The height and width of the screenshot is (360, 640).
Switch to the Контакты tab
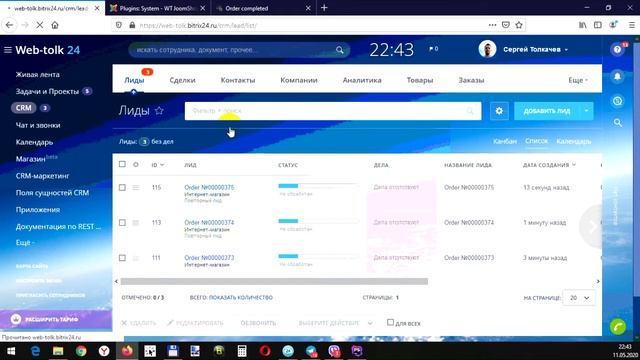(238, 80)
